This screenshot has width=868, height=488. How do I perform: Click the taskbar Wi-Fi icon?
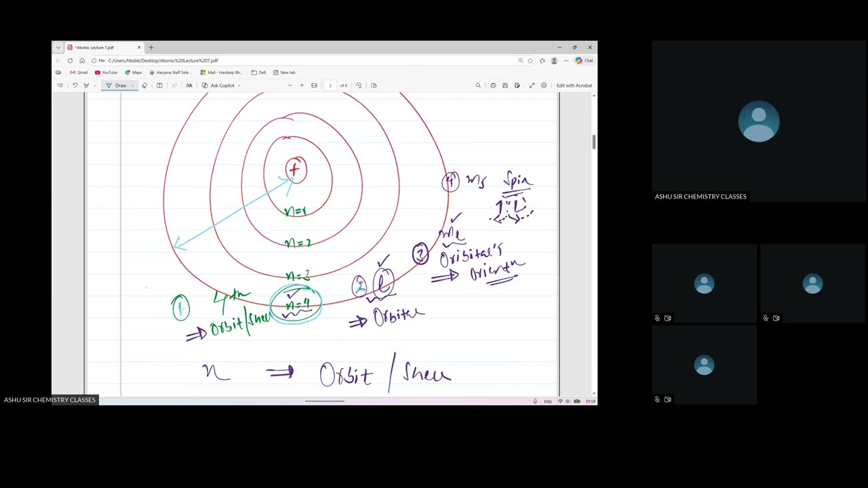click(560, 401)
